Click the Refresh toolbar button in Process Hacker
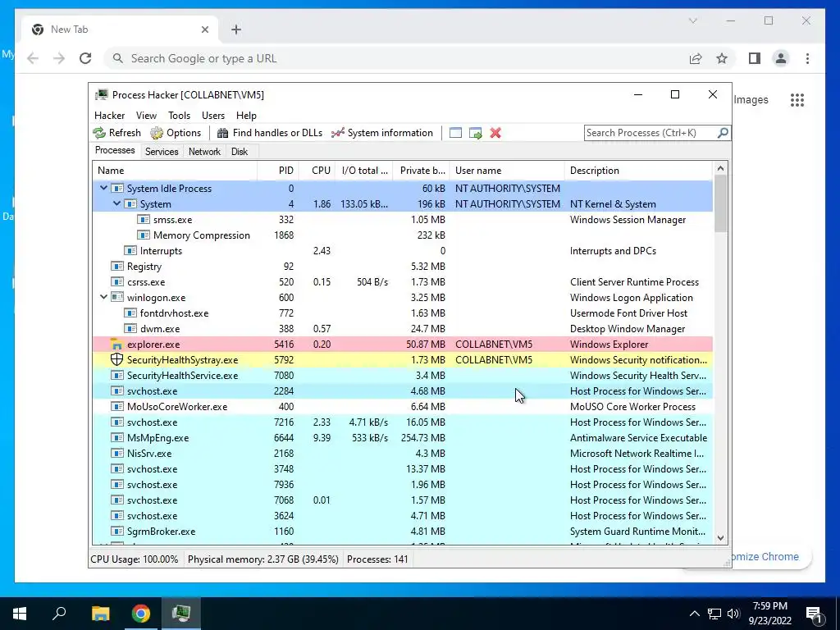Viewport: 840px width, 630px height. [116, 133]
